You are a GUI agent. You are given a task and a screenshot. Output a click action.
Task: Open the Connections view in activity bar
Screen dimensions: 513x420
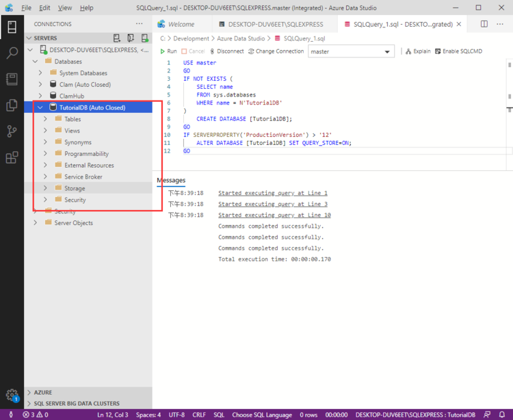click(12, 27)
